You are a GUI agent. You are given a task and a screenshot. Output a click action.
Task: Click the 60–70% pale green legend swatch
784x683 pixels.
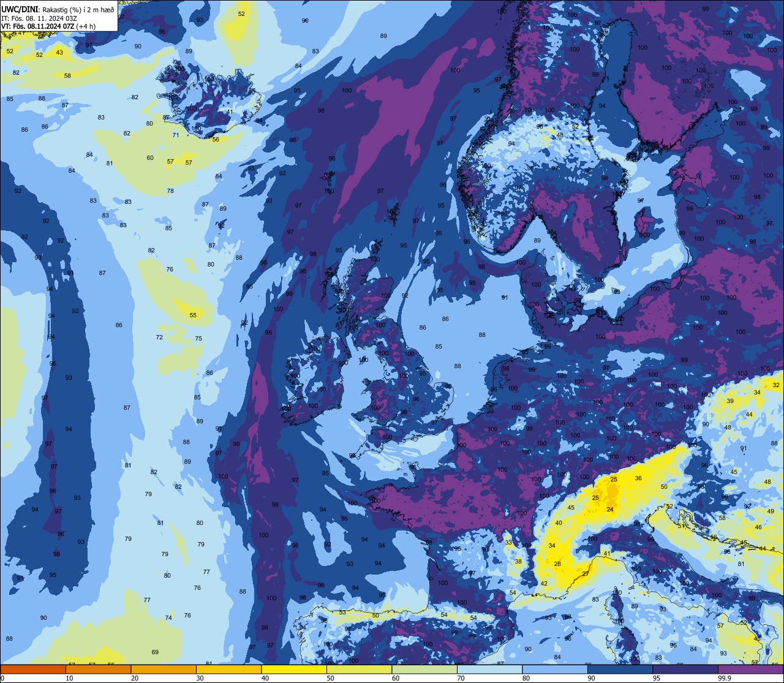[424, 669]
